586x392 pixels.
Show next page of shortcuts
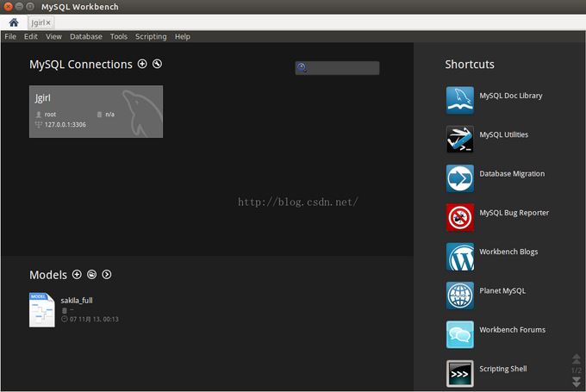pos(577,381)
